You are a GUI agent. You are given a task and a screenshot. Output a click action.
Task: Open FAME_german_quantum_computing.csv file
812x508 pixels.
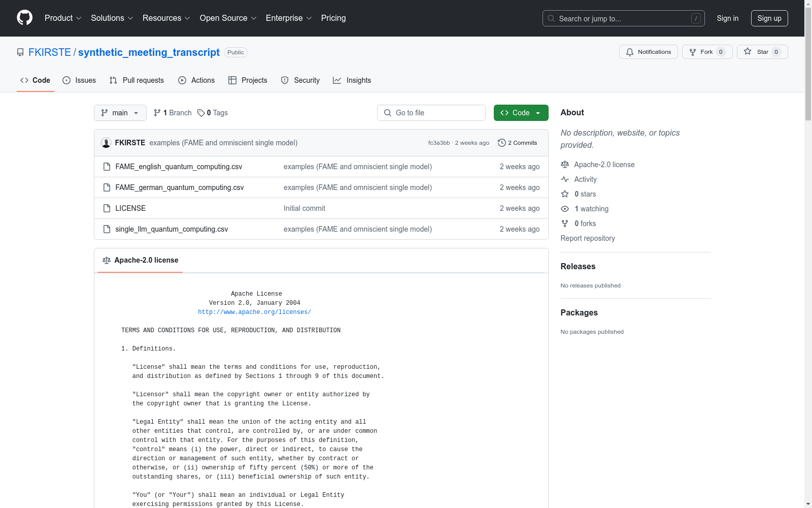180,187
